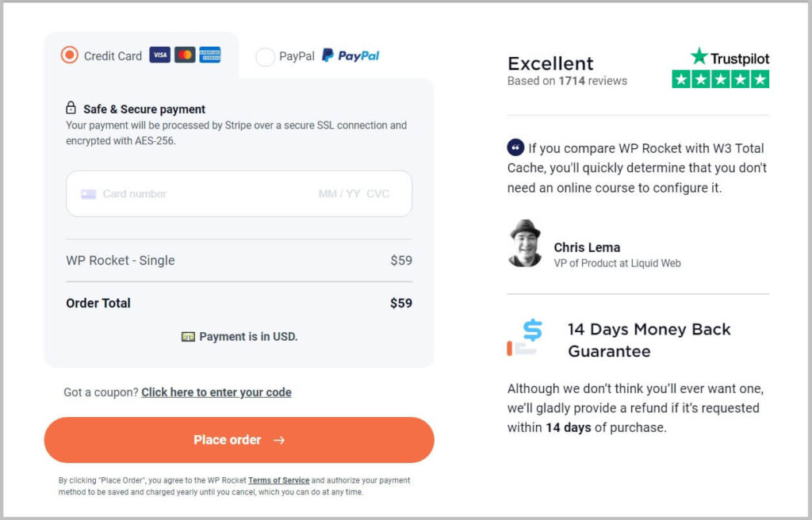Viewport: 812px width, 520px height.
Task: Click Chris Lema's profile photo
Action: [x=525, y=243]
